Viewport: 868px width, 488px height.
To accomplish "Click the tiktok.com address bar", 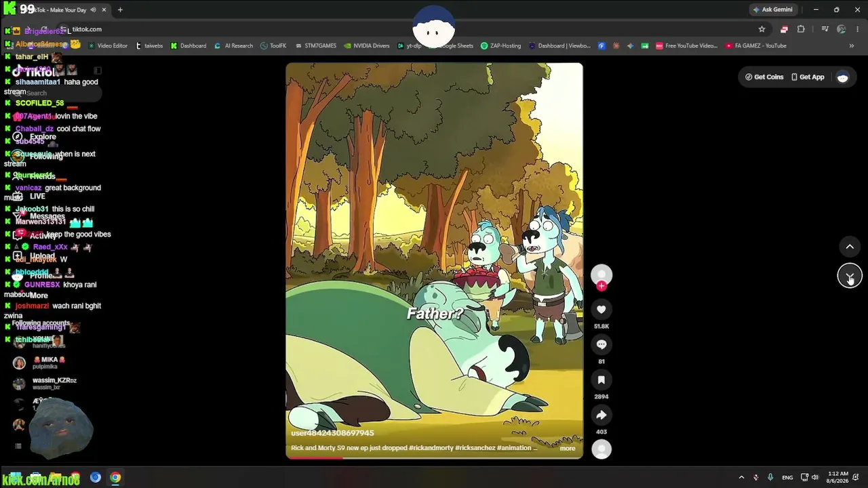I will 407,29.
